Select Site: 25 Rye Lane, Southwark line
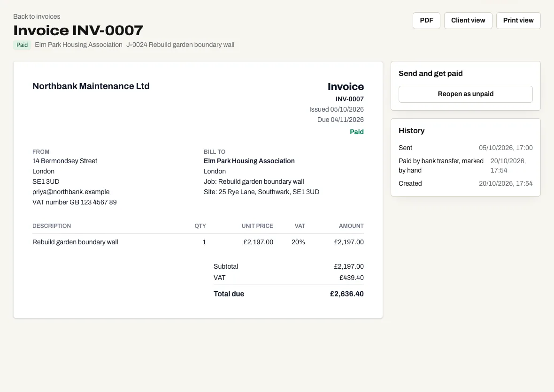This screenshot has height=392, width=554. click(262, 192)
